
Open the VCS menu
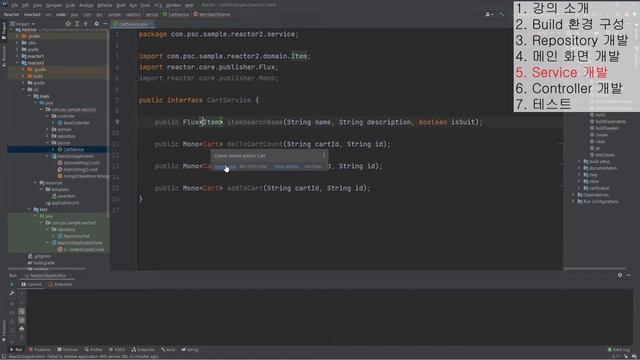tap(158, 5)
